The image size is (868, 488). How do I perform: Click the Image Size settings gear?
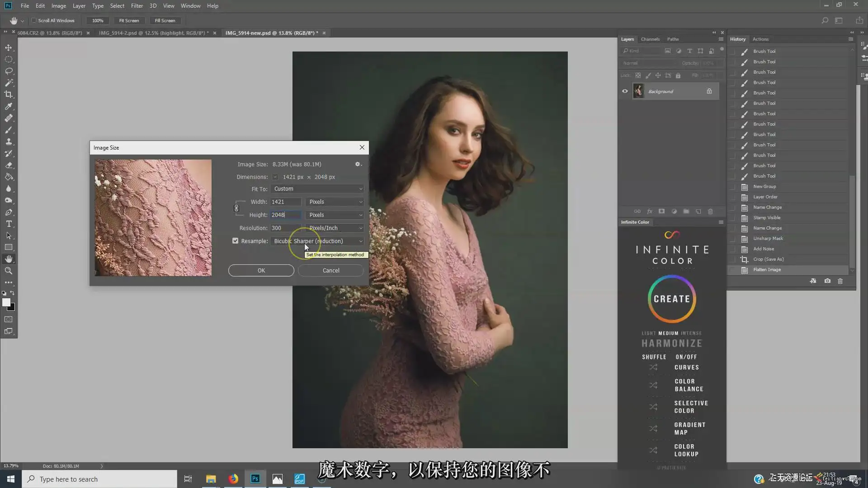358,164
